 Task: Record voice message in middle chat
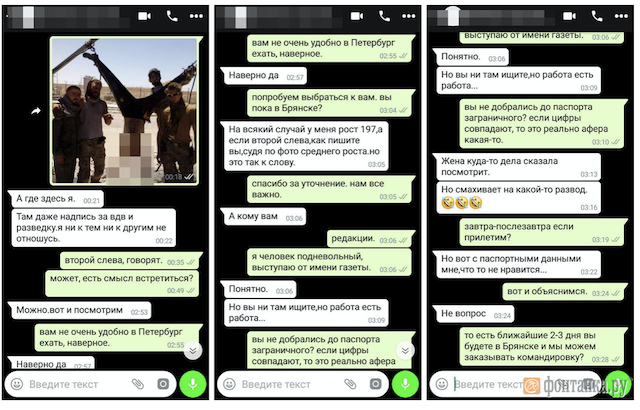(405, 384)
